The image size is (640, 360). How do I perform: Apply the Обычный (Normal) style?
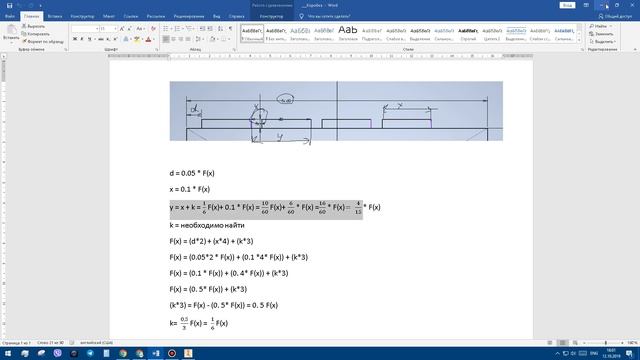pos(252,33)
